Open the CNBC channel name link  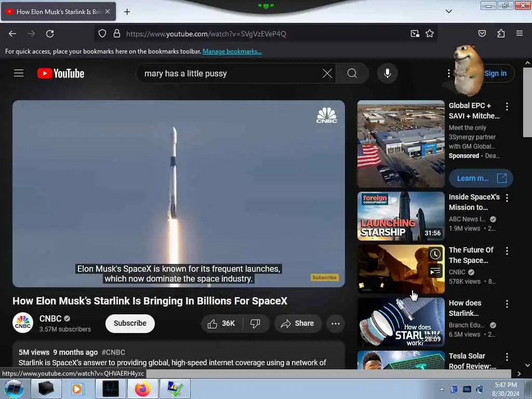point(50,318)
